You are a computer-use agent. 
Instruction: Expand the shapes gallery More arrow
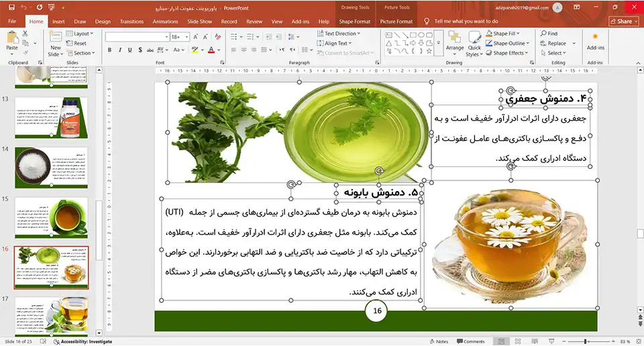click(x=439, y=43)
